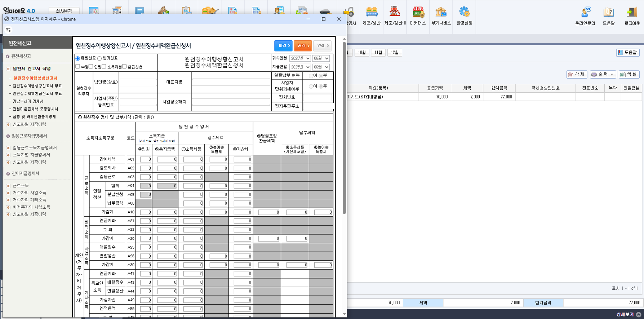The height and width of the screenshot is (319, 644).
Task: Check the 소득처분 checkbox
Action: pos(104,66)
